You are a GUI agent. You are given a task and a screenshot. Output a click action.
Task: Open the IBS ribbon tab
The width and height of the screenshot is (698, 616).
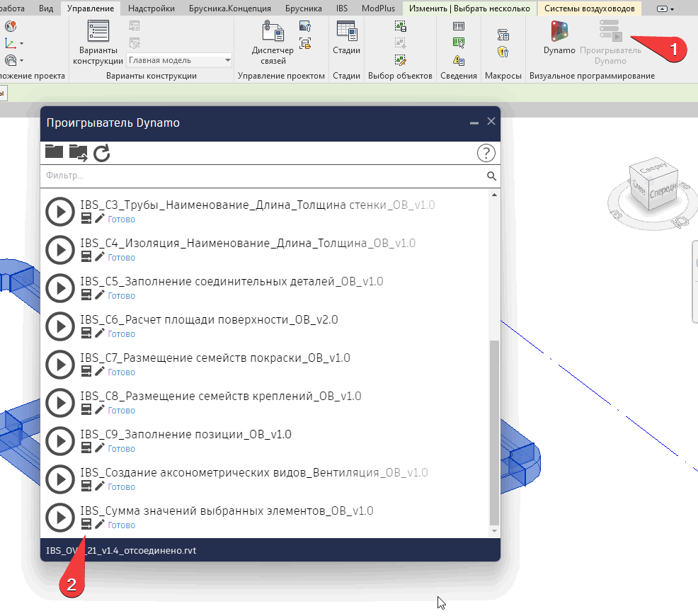tap(342, 8)
